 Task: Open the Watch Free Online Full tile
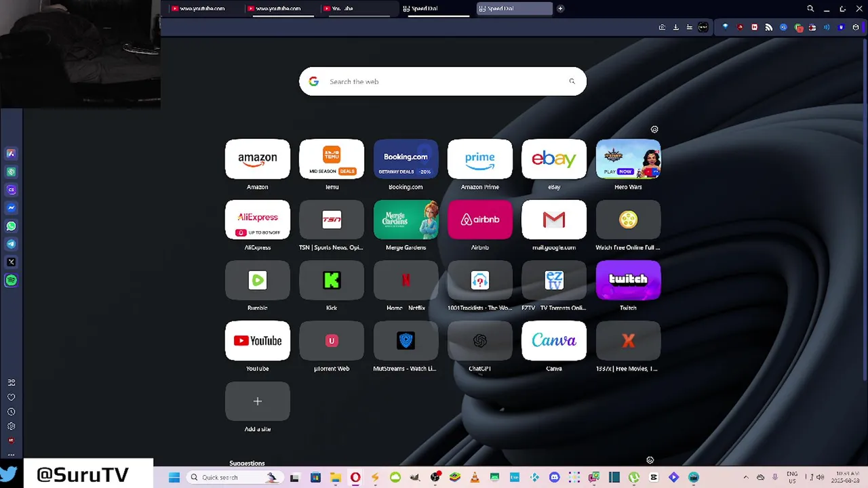click(628, 220)
